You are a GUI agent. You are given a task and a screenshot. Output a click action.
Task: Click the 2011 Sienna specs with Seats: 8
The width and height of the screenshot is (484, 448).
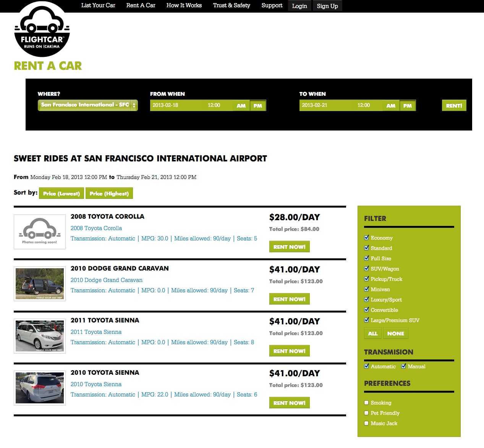pyautogui.click(x=162, y=342)
